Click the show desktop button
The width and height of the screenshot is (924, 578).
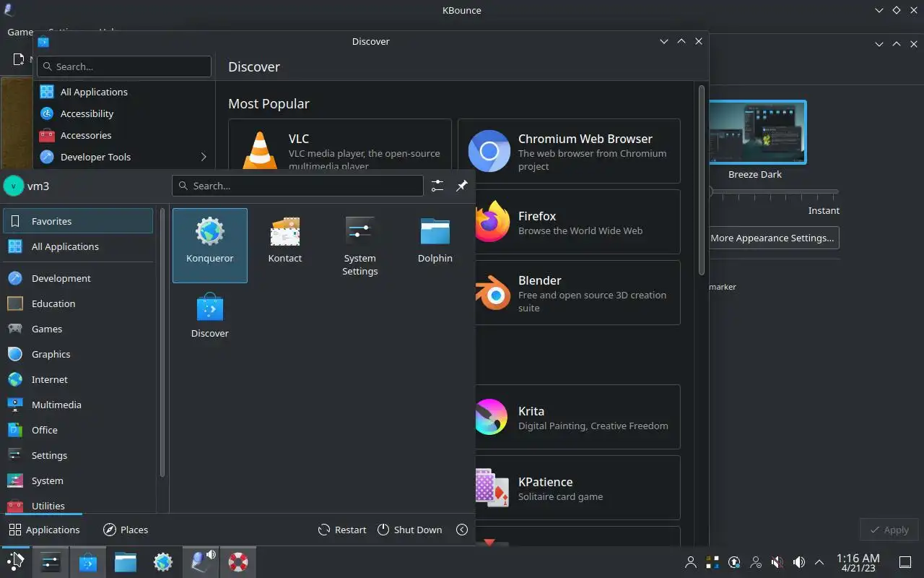click(905, 562)
